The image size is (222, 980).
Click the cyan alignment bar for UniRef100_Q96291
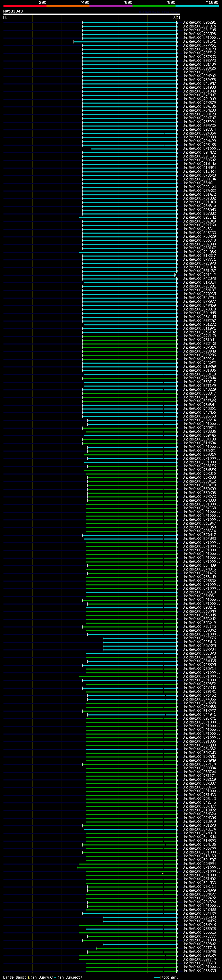(x=130, y=23)
